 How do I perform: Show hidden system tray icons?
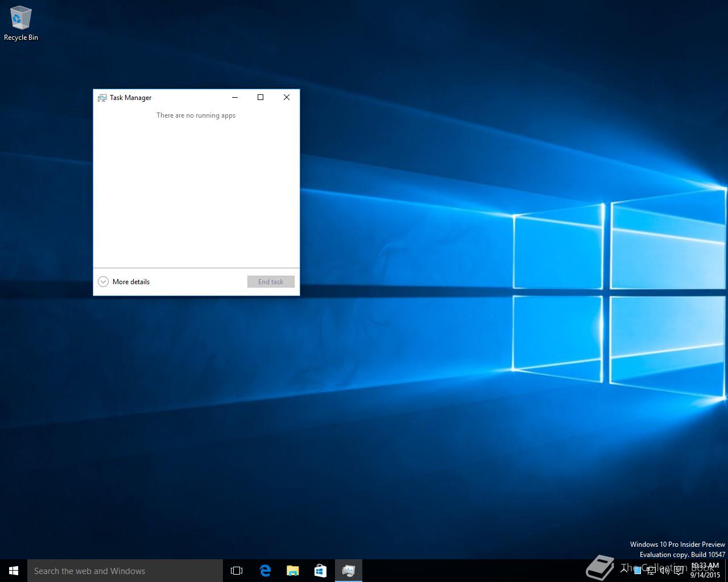(x=624, y=571)
